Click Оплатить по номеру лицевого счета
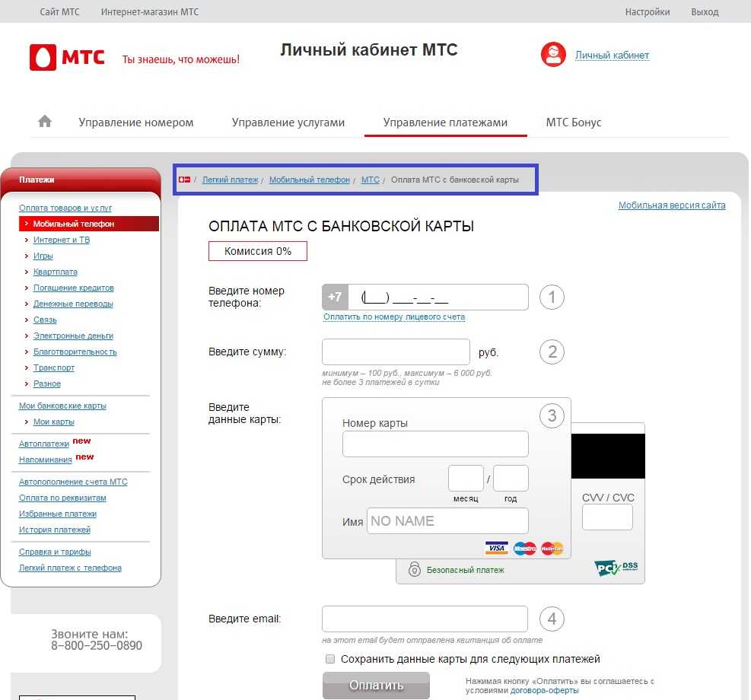Screen dimensions: 751x700 (x=394, y=317)
